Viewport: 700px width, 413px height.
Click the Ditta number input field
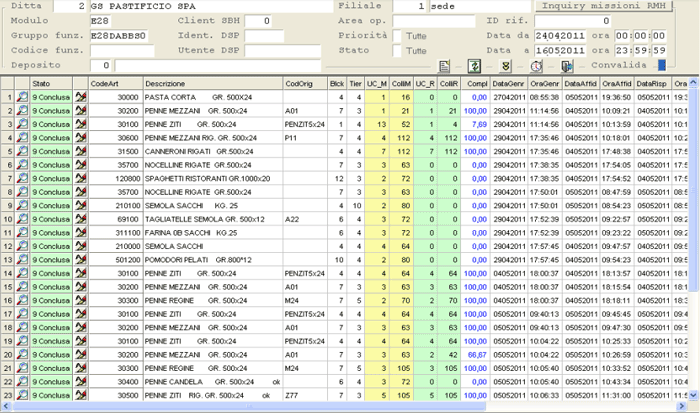pos(70,6)
